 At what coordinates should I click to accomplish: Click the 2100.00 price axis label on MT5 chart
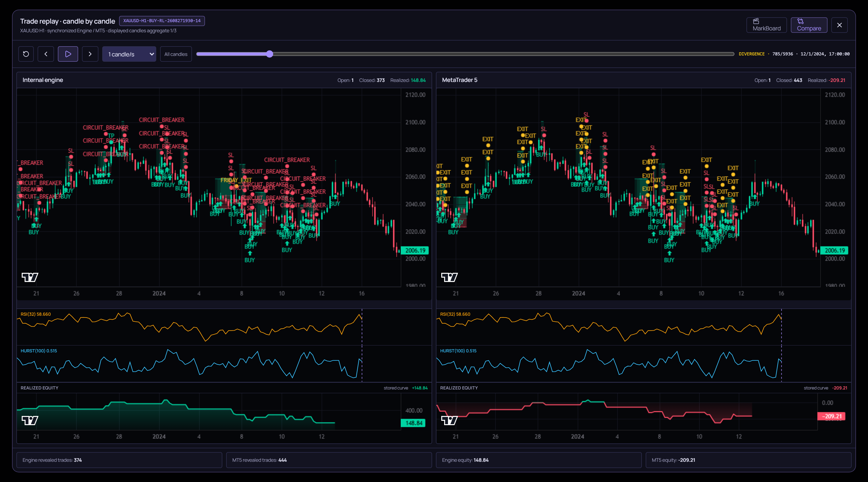click(x=835, y=122)
